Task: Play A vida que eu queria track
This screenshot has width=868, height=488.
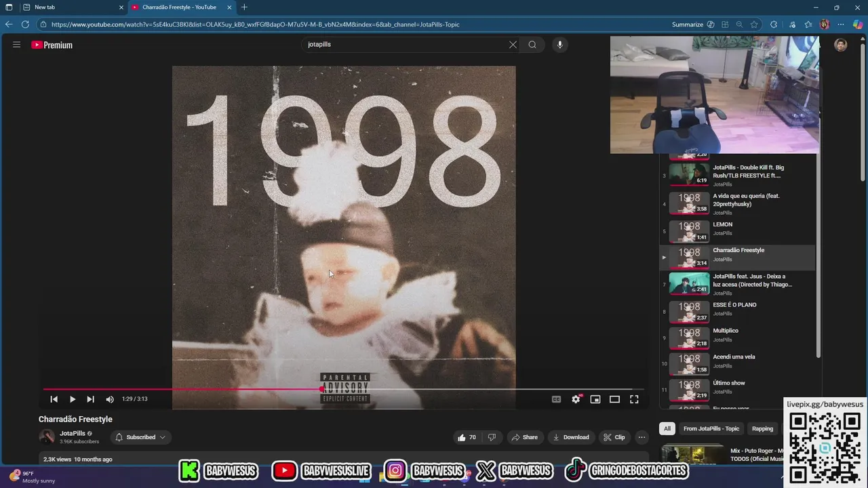Action: coord(737,204)
